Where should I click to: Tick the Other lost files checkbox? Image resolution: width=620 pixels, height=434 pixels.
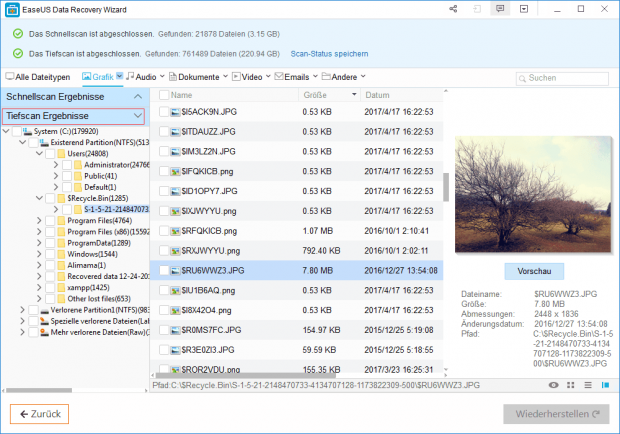tap(50, 298)
